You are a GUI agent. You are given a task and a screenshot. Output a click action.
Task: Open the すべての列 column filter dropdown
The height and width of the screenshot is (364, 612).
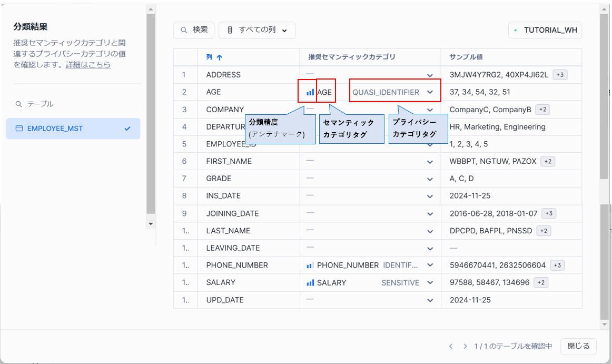(257, 30)
